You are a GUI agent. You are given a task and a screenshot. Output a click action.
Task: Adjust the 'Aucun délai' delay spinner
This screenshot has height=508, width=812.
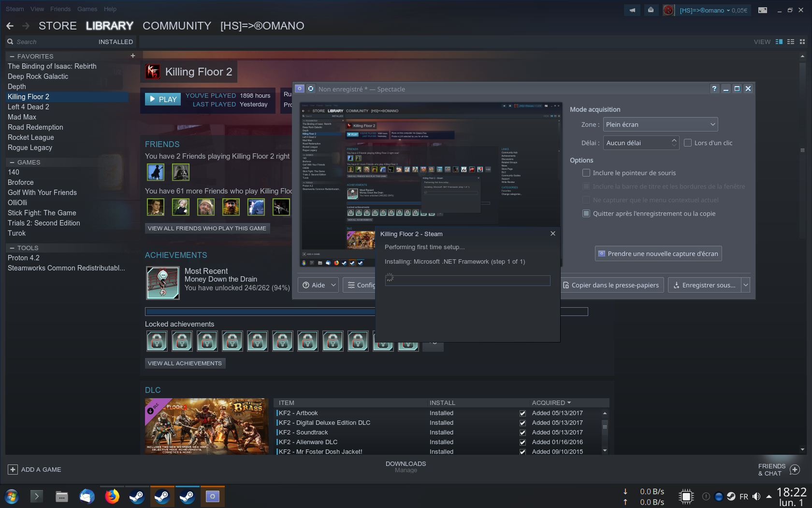click(641, 143)
